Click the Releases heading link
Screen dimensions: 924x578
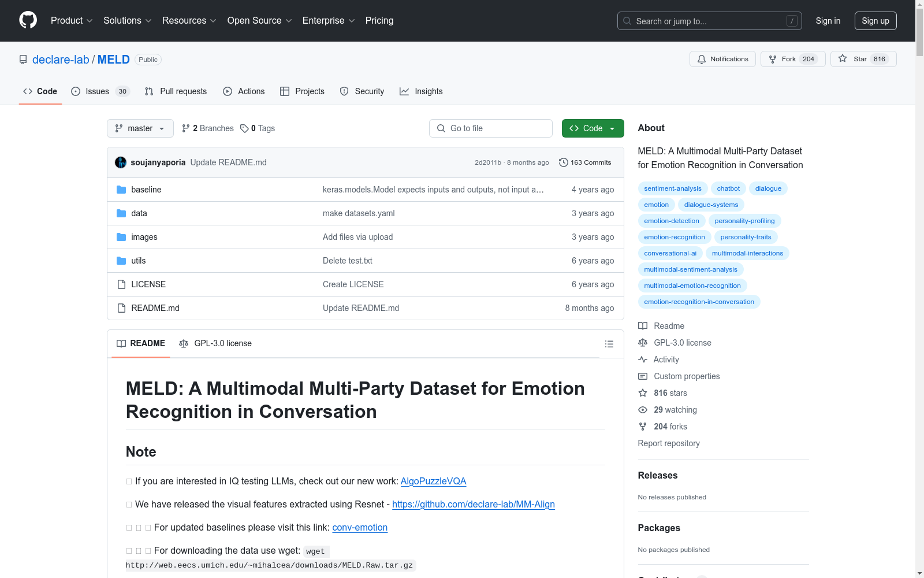[x=658, y=476]
